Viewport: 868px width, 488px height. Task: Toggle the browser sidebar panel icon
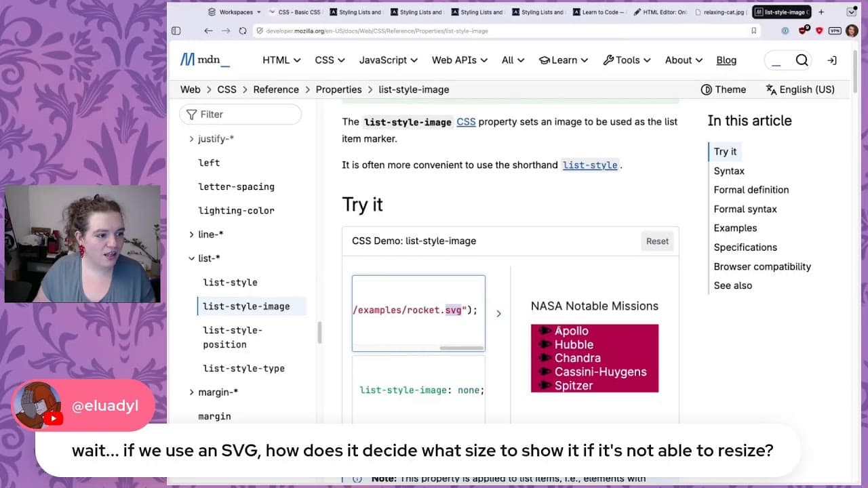tap(176, 30)
